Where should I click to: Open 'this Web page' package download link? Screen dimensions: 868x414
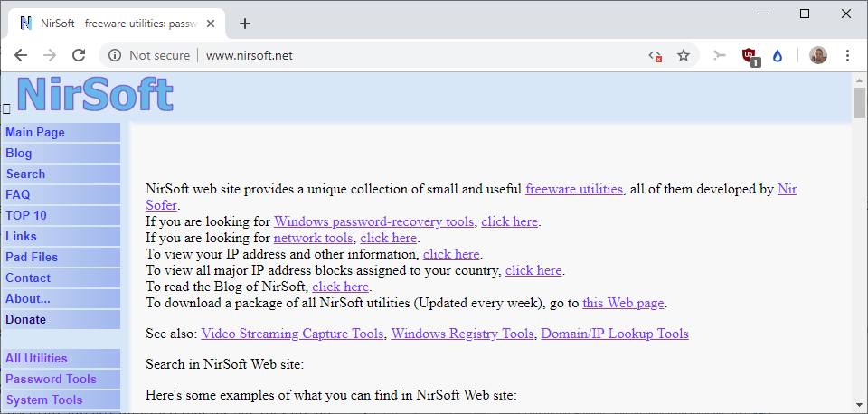coord(623,304)
